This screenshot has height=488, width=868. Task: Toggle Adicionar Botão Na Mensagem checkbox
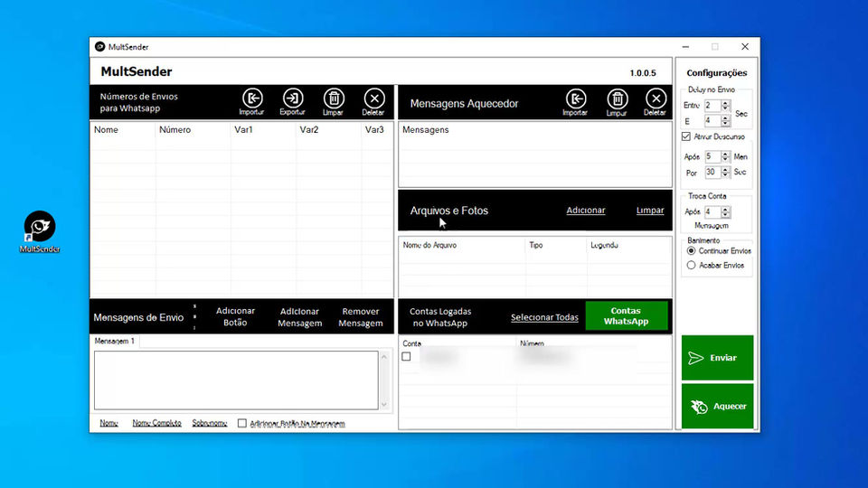242,423
